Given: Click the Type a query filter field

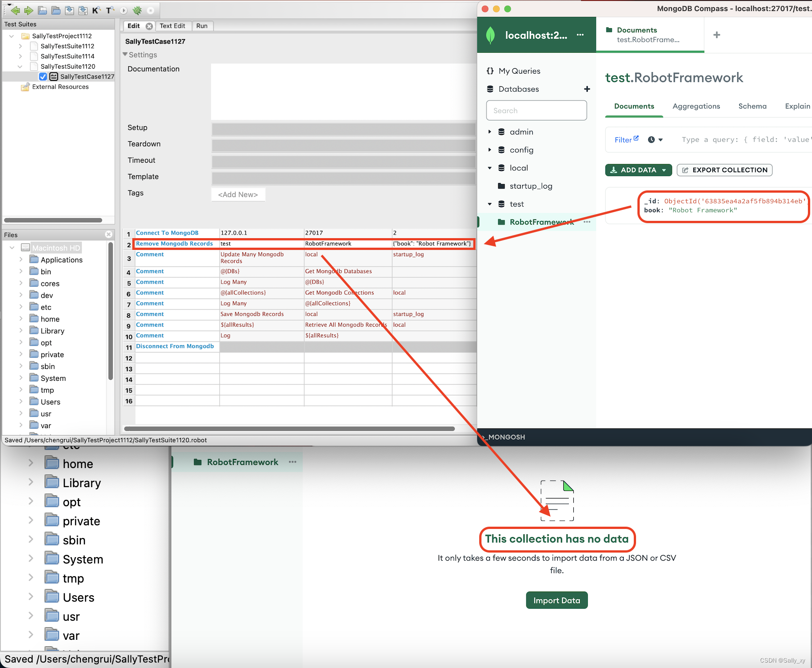Looking at the screenshot, I should tap(746, 140).
